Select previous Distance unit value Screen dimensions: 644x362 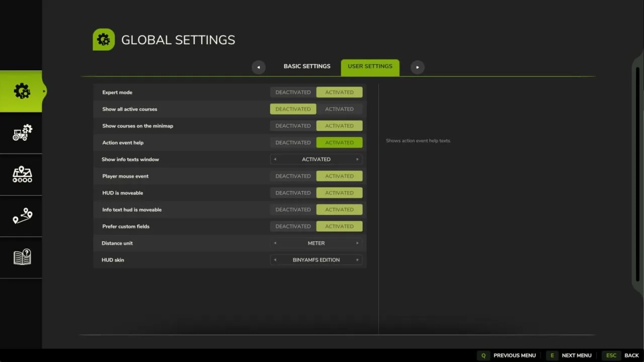275,243
